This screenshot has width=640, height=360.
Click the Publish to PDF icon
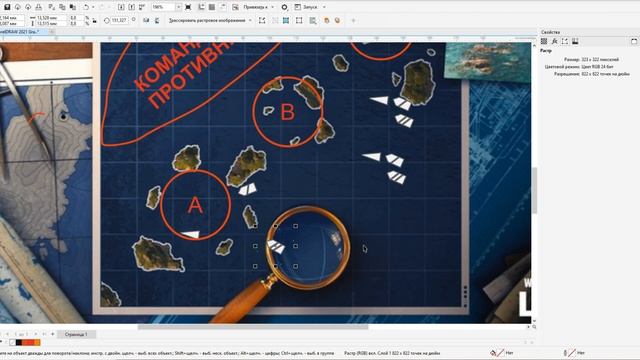click(142, 7)
